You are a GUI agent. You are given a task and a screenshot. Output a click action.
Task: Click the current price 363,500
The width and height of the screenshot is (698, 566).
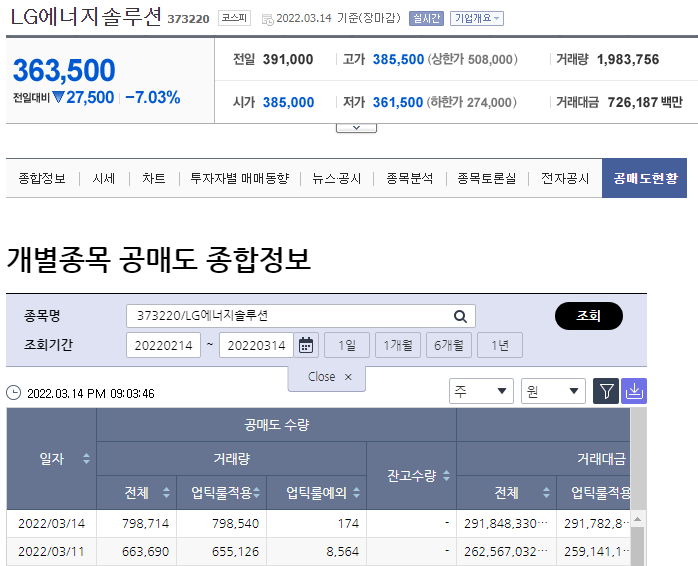pos(64,70)
